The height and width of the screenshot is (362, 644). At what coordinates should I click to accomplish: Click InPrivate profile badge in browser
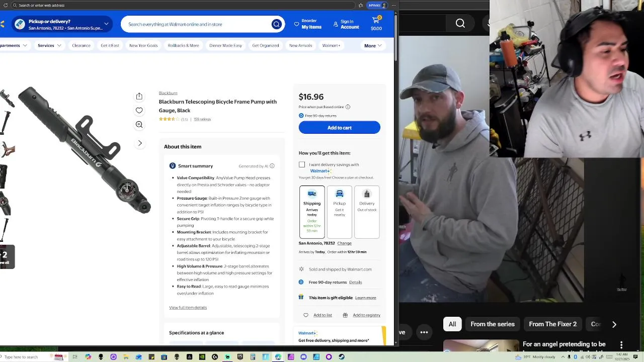[377, 5]
